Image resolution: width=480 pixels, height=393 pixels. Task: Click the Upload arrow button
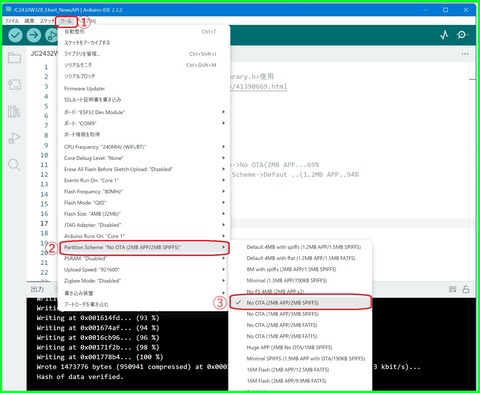34,35
